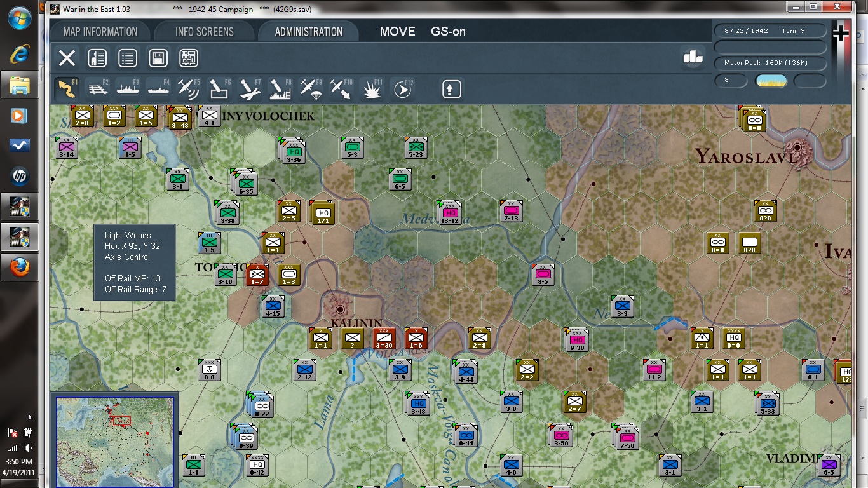The image size is (868, 488).
Task: Select the magenta HQ counter 13-12
Action: click(450, 213)
